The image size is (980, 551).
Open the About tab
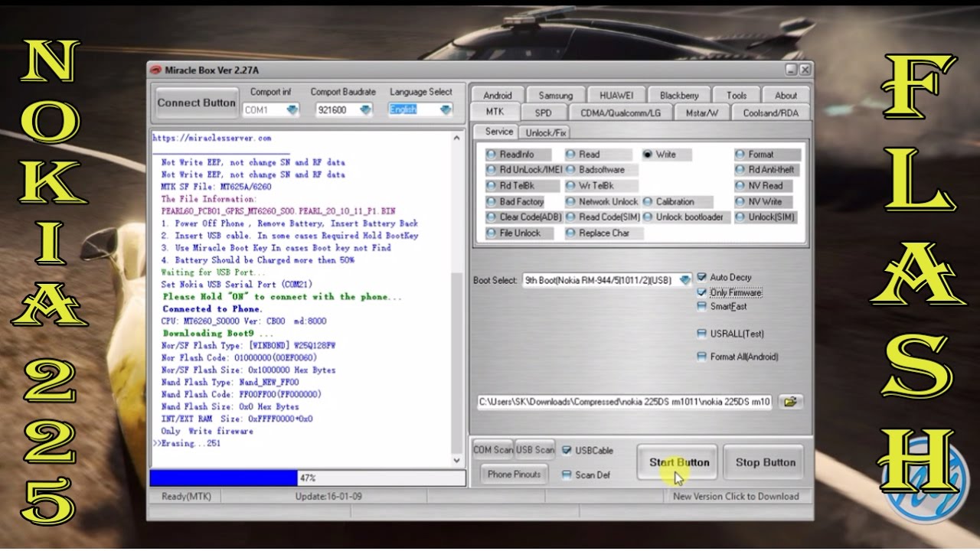[786, 96]
